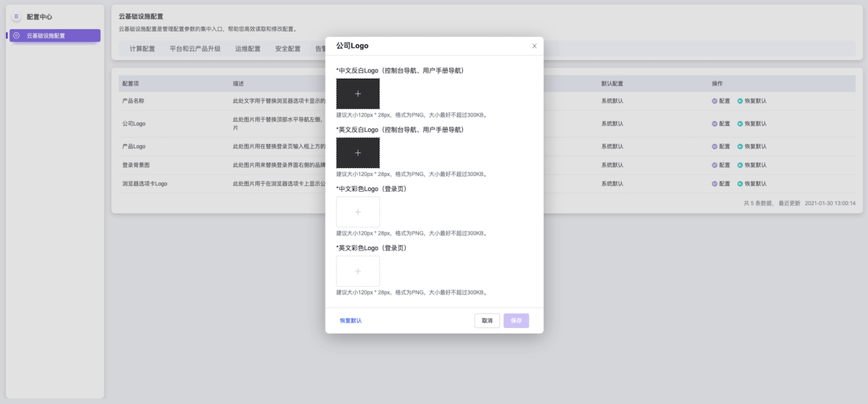Click 配置 icon in 产品Logo row

(x=715, y=146)
